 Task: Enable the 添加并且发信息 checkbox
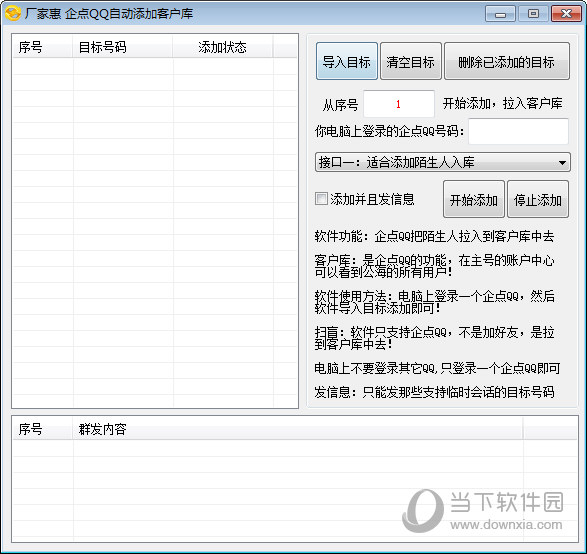point(321,199)
